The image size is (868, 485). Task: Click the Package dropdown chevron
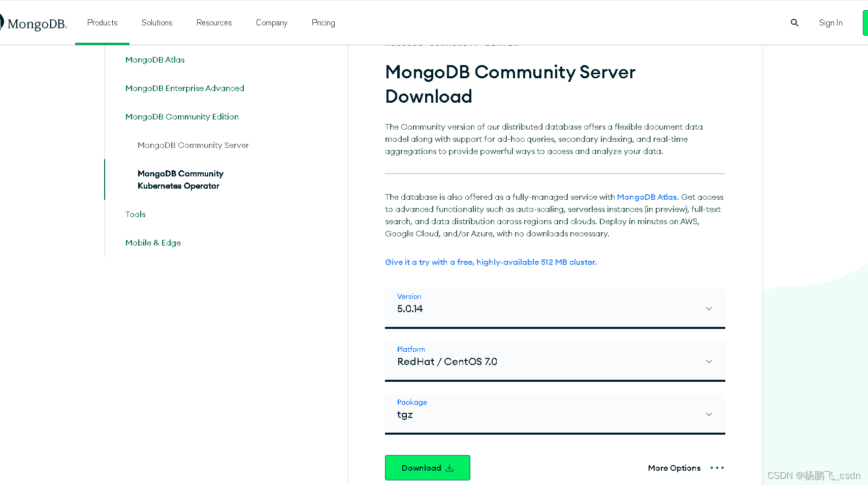[x=709, y=414]
